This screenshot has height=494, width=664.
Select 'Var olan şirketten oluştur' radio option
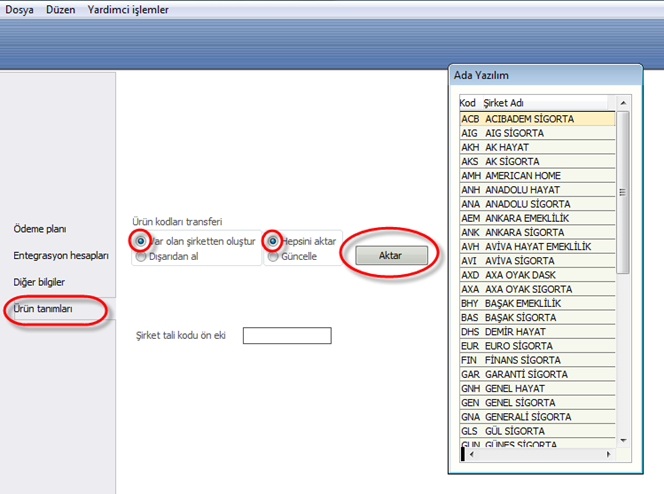(141, 241)
